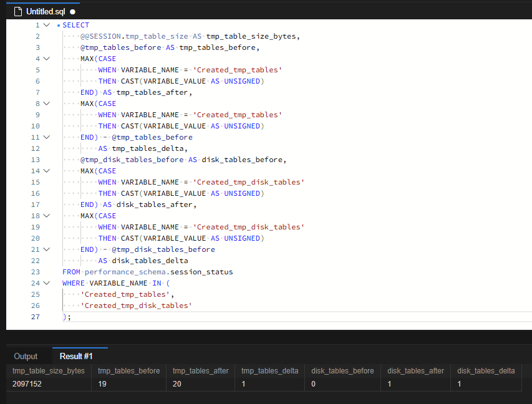Click @@SESSION on line 2

tap(100, 36)
